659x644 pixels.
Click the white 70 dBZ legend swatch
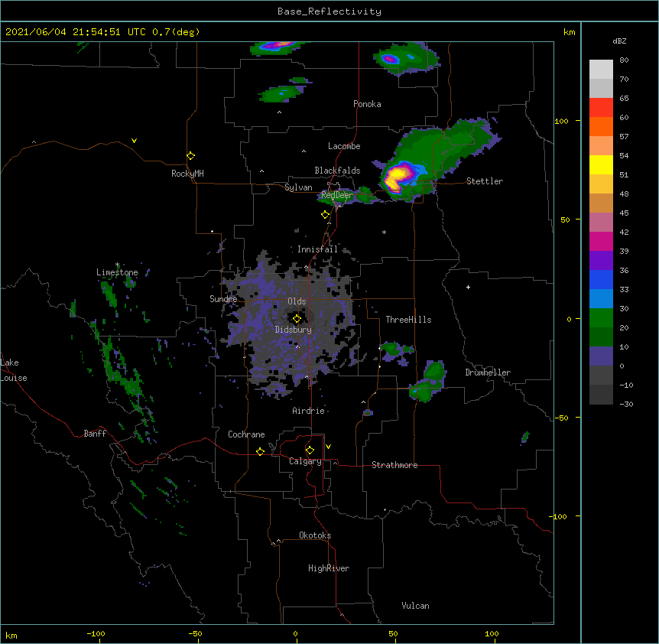coord(601,70)
